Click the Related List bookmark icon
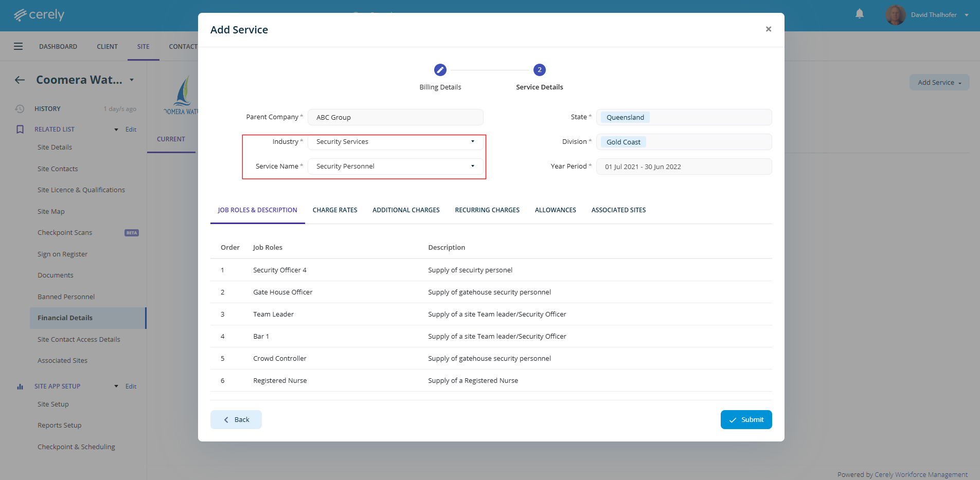 [20, 130]
